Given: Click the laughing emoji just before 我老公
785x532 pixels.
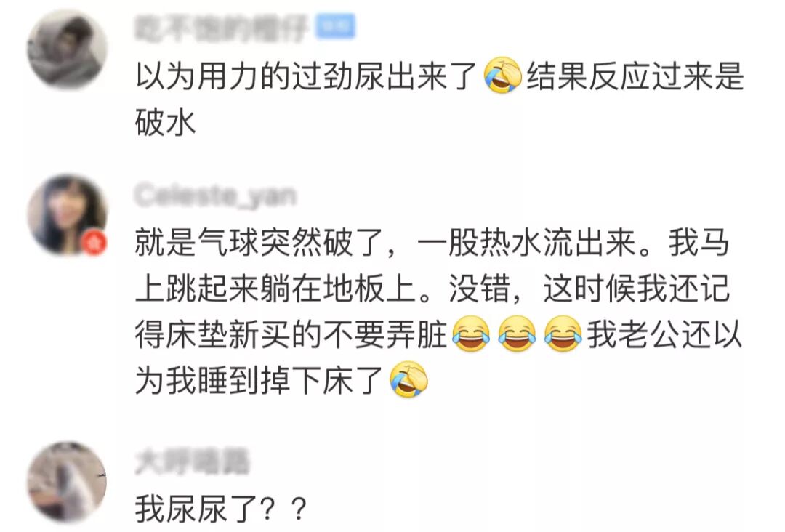Looking at the screenshot, I should click(563, 334).
